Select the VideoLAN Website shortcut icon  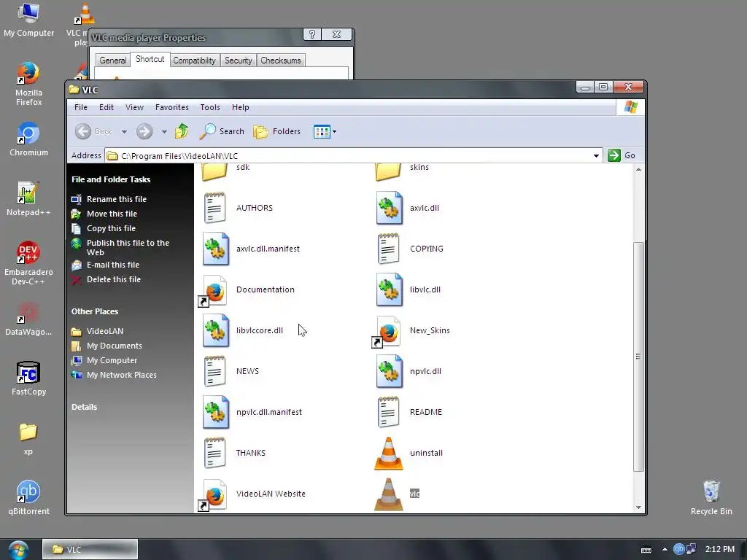click(213, 495)
